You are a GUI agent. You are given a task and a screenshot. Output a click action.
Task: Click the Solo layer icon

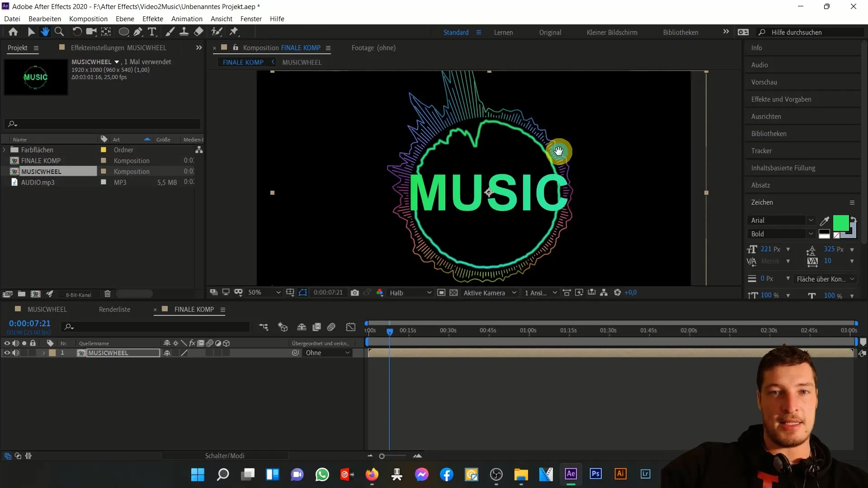pos(24,353)
